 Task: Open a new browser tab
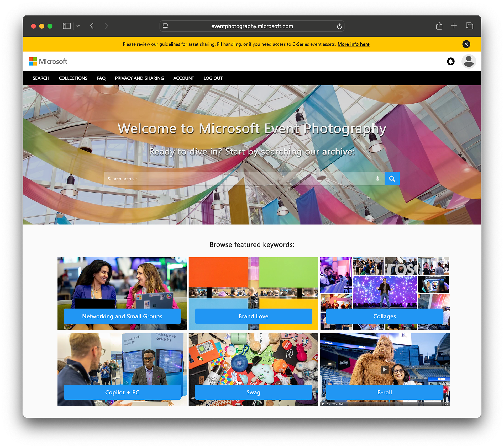tap(454, 26)
